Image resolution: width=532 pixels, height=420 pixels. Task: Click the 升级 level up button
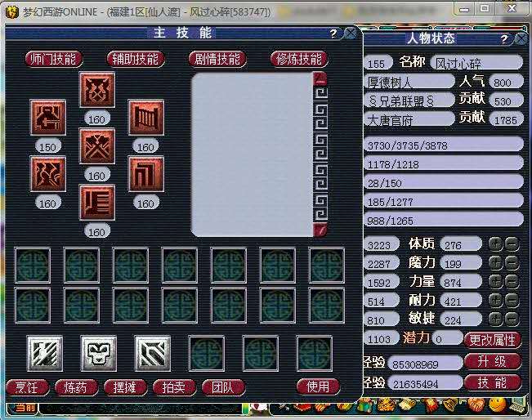(492, 361)
